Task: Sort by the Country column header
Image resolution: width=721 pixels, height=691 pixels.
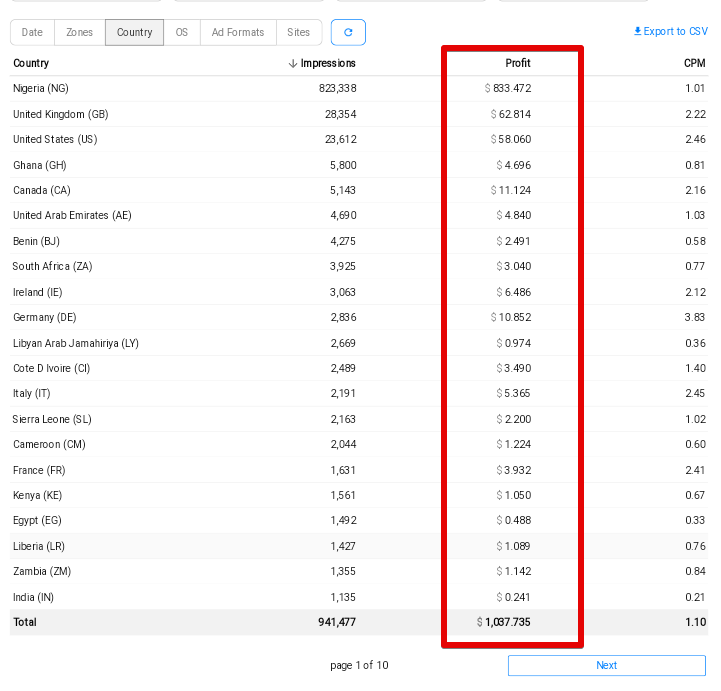Action: 31,64
